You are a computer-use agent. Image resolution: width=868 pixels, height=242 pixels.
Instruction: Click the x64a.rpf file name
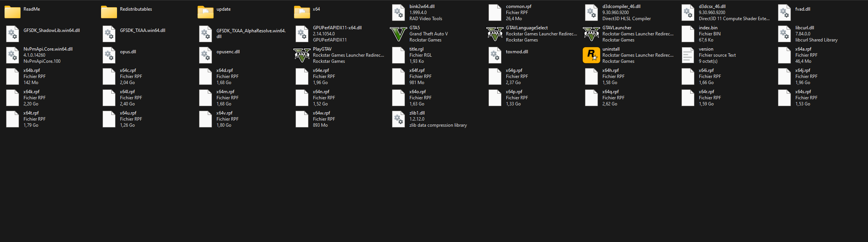(803, 49)
